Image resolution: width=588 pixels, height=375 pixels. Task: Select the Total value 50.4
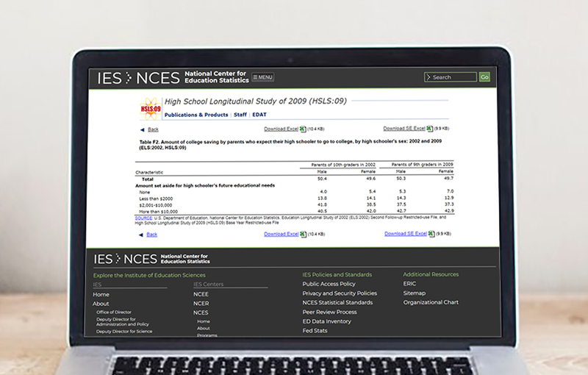click(322, 179)
